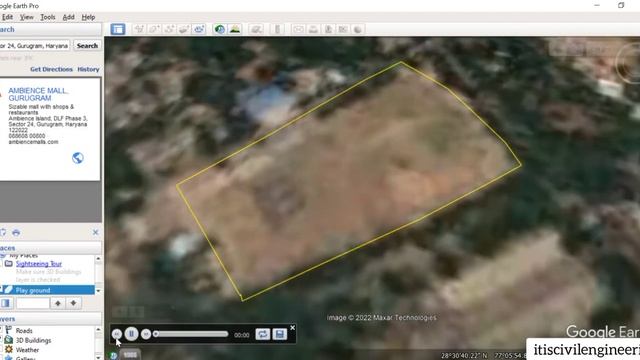Screen dimensions: 640x360
Task: Click the Play ground polygon icon
Action: 8,290
